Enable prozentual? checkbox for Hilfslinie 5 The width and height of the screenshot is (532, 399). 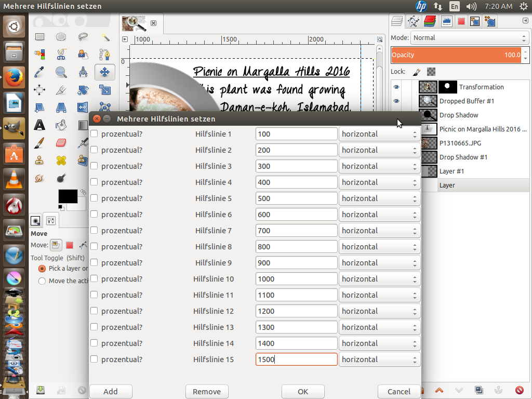point(94,198)
